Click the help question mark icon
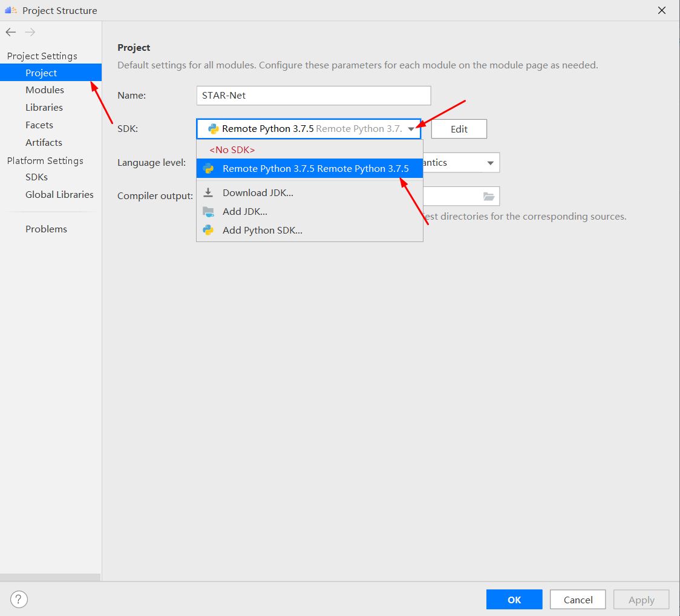This screenshot has width=680, height=616. click(x=19, y=600)
